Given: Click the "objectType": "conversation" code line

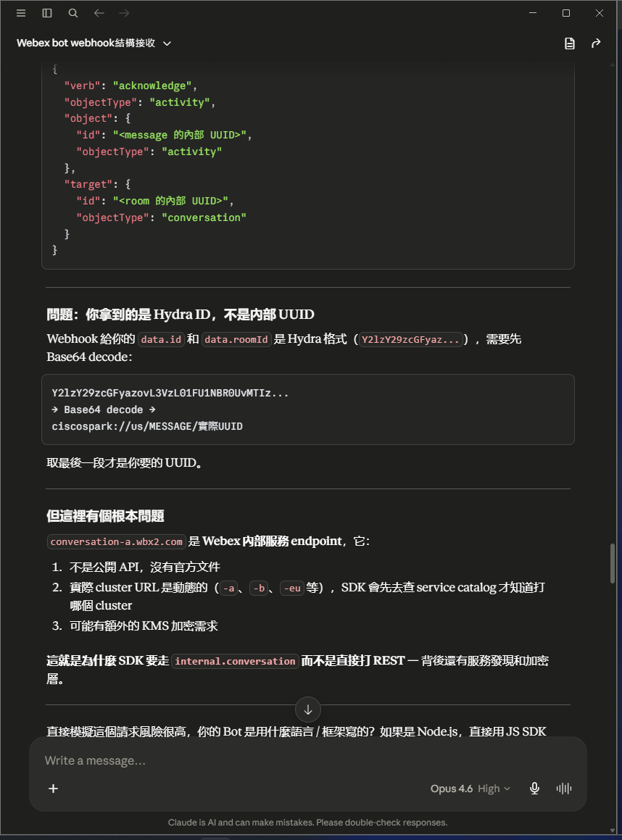Looking at the screenshot, I should (161, 217).
